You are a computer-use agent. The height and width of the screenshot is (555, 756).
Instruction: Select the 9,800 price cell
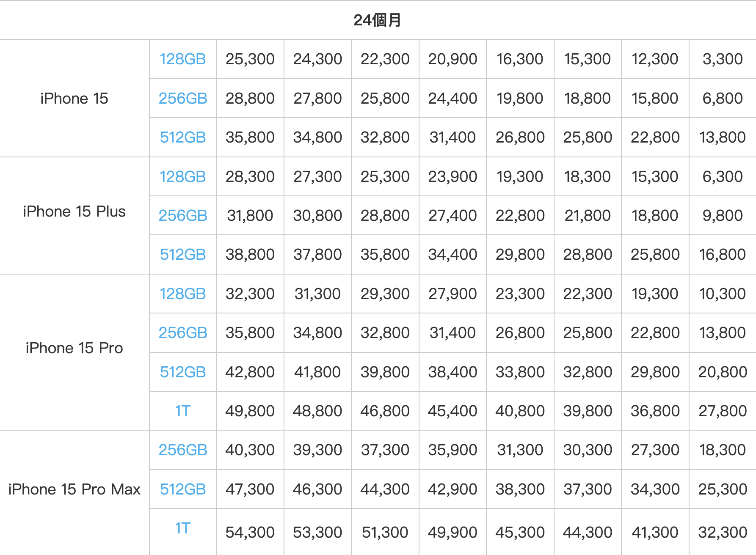722,216
